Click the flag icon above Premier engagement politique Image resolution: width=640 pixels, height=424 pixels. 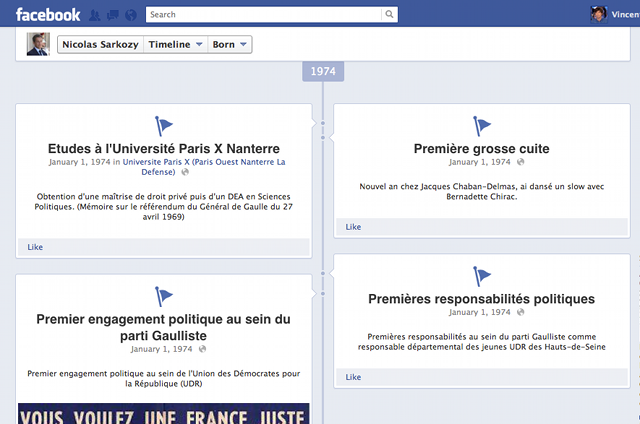(164, 296)
